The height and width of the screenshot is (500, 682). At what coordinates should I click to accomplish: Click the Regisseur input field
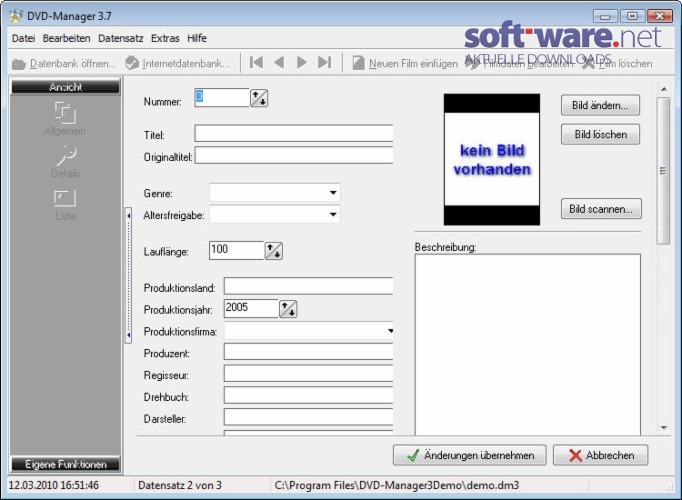(x=308, y=373)
